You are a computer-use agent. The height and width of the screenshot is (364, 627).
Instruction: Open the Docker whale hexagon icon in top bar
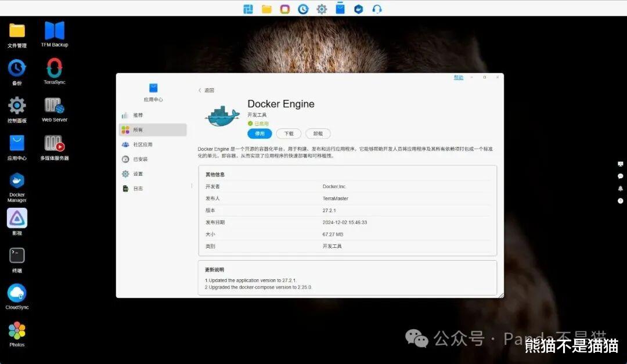[x=358, y=9]
